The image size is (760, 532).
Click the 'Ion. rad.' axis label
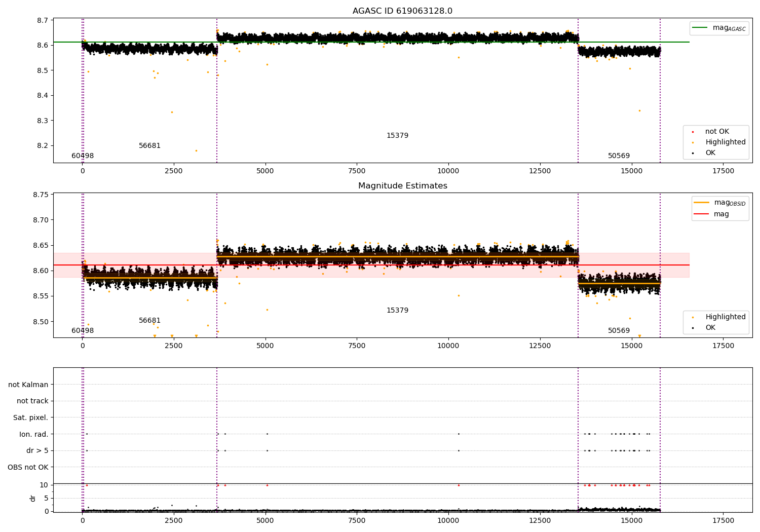(x=34, y=434)
